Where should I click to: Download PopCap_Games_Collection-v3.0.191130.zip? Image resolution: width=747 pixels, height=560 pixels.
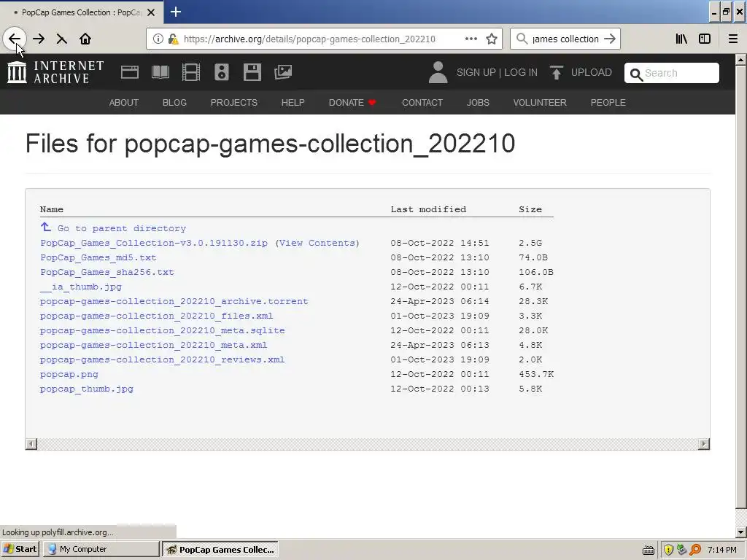pos(154,243)
